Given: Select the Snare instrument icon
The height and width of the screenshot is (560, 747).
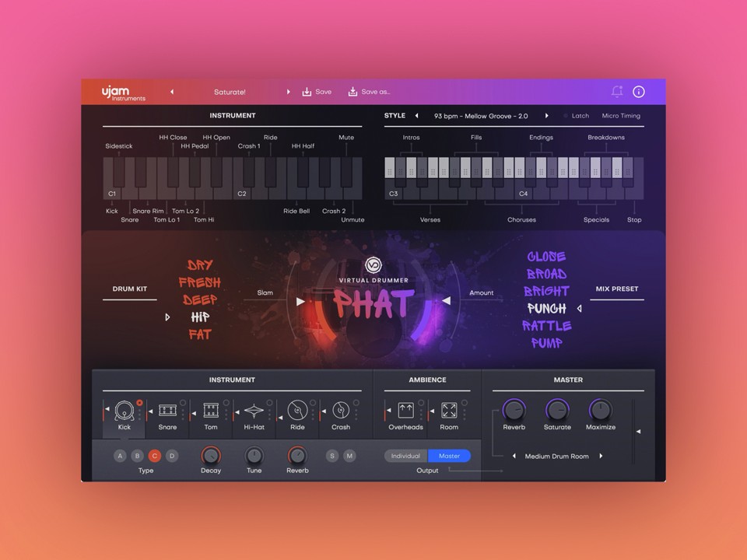Looking at the screenshot, I should tap(167, 411).
